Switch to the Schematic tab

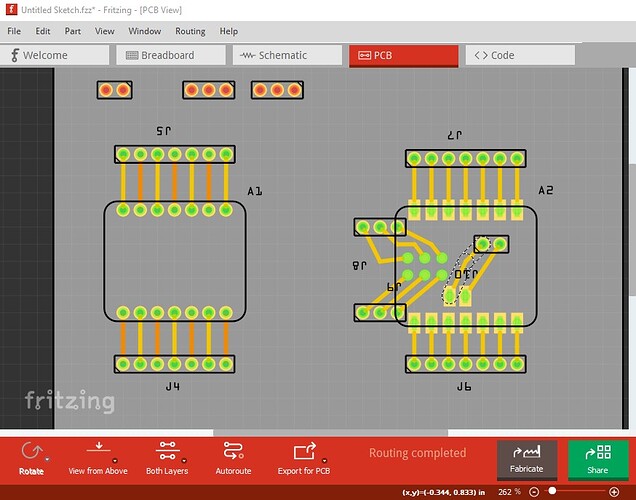tap(287, 55)
